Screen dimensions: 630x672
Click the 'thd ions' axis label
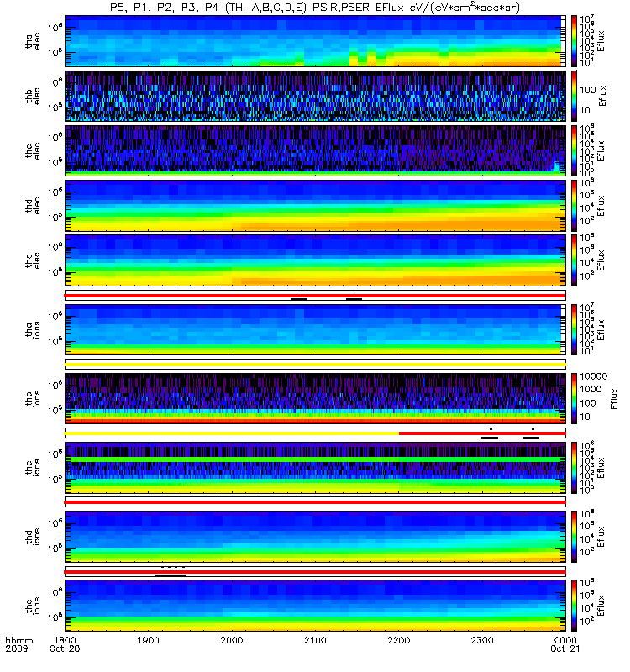(x=33, y=537)
